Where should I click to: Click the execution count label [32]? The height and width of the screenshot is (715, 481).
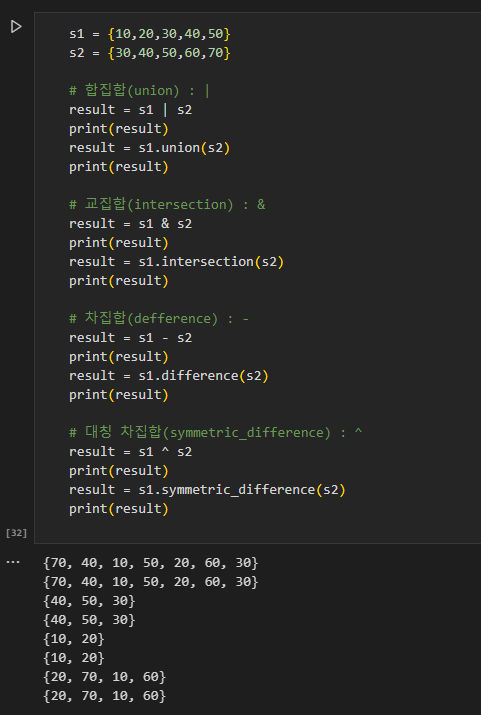[x=16, y=533]
